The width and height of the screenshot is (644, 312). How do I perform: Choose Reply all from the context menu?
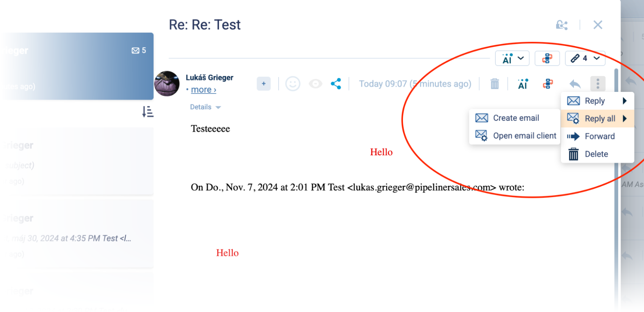pos(597,118)
